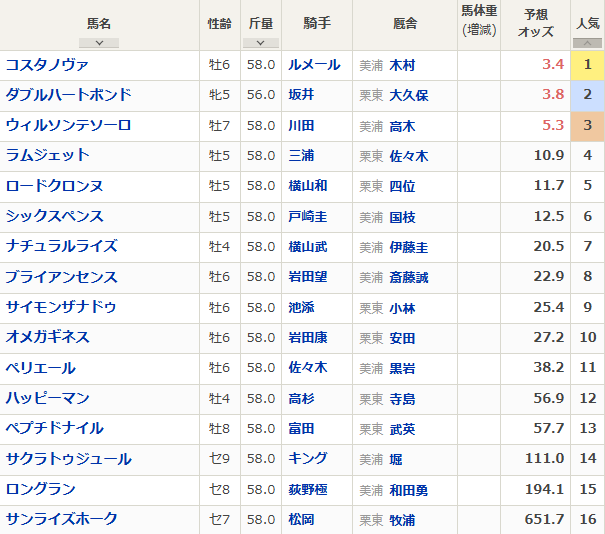The height and width of the screenshot is (534, 605).
Task: Open horse サンライズホーク's profile
Action: (61, 519)
